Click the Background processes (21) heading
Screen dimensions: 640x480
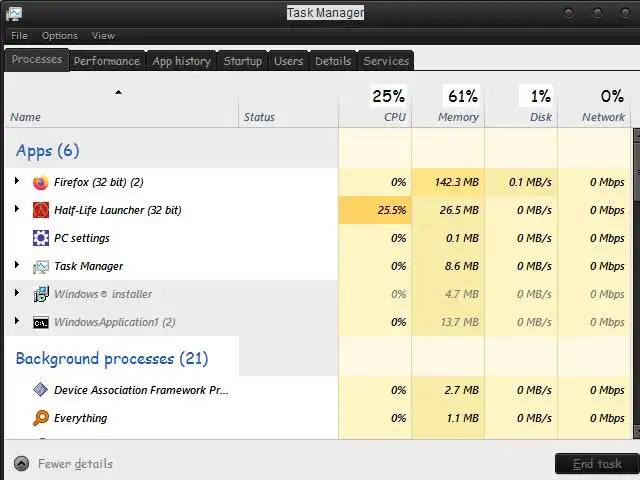click(112, 359)
